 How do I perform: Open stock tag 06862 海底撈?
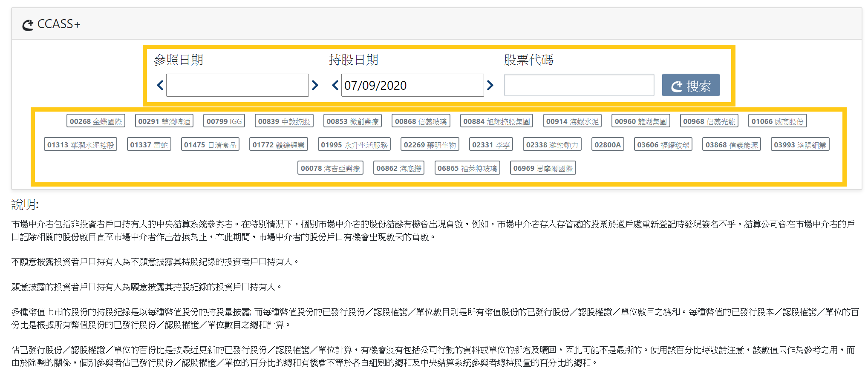point(399,168)
